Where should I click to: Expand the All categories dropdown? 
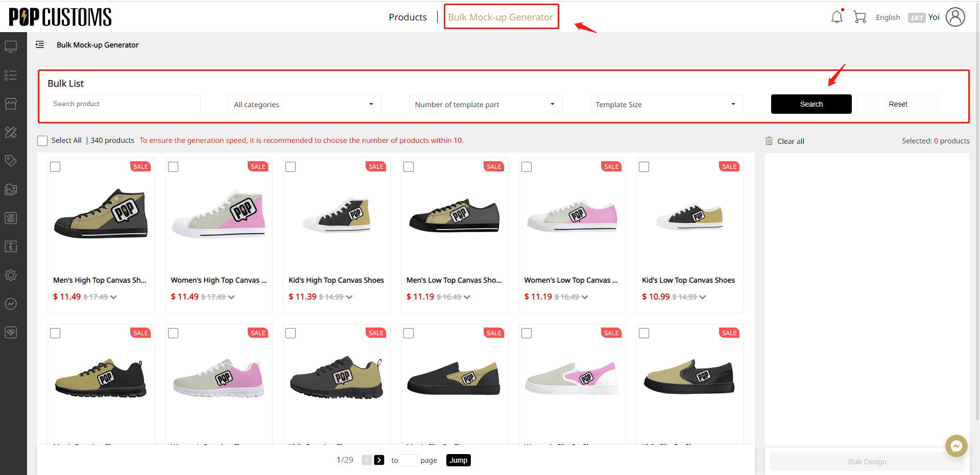pyautogui.click(x=304, y=104)
